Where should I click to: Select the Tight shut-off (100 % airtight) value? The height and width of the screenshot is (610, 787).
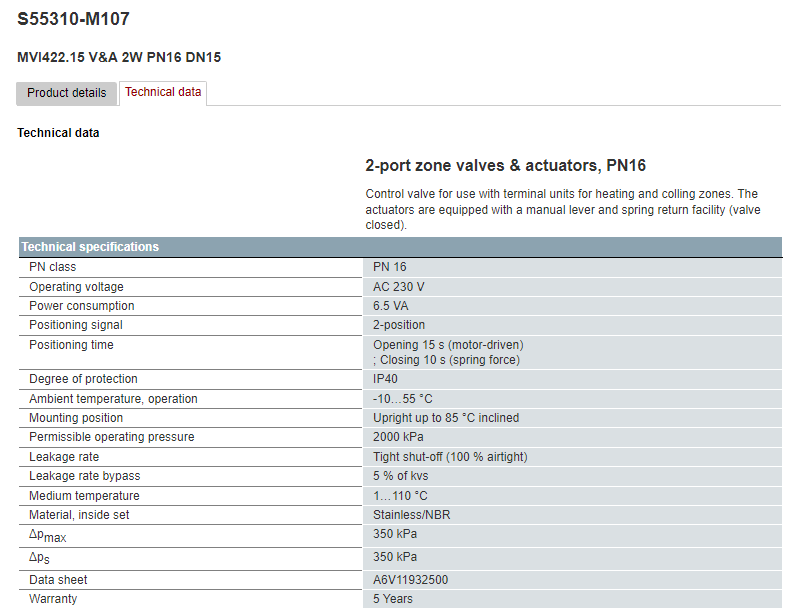tap(450, 457)
